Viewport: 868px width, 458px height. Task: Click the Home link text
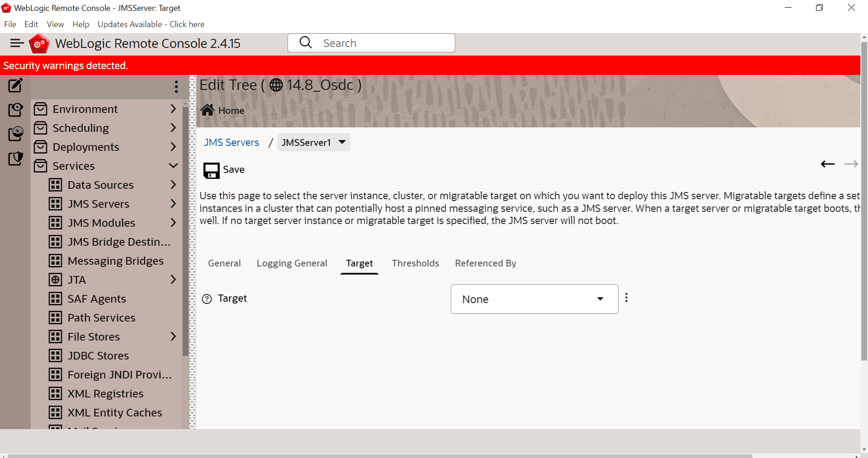coord(231,111)
